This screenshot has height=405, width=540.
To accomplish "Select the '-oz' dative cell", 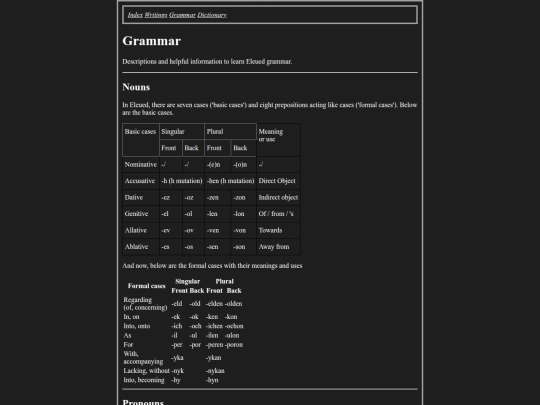I will coord(193,197).
